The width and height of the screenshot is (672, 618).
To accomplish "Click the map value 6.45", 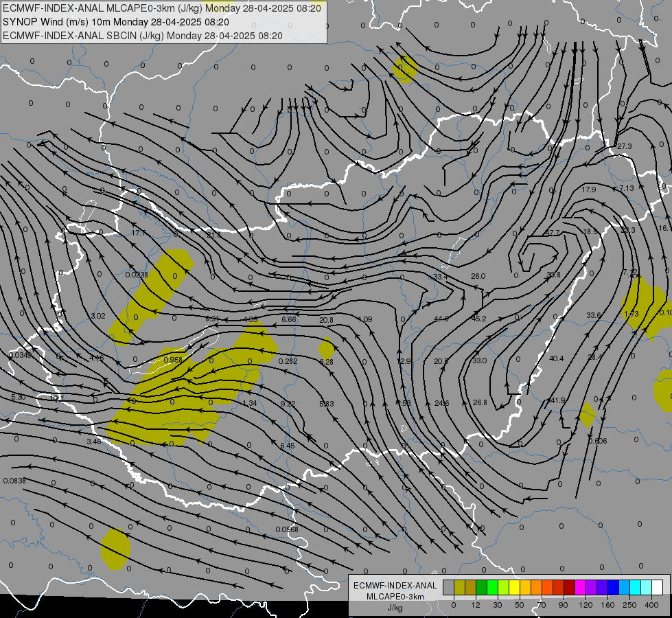I will click(x=287, y=446).
